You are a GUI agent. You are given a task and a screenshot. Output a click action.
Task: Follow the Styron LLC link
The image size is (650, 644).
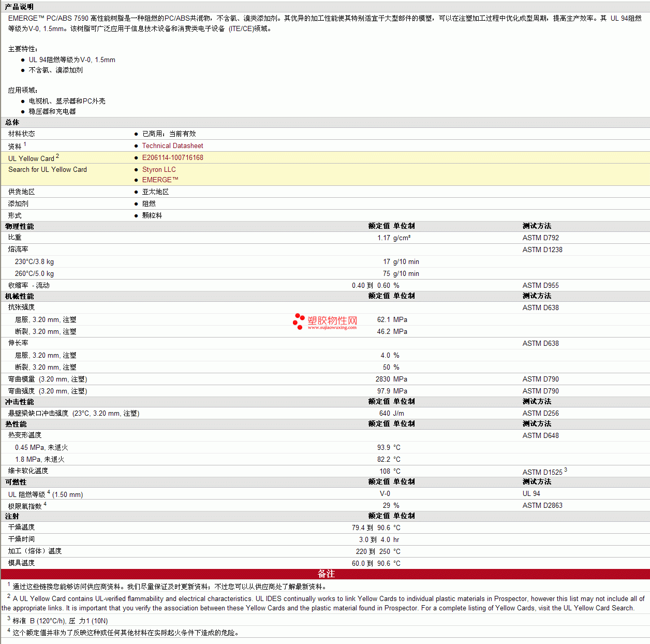coord(159,170)
